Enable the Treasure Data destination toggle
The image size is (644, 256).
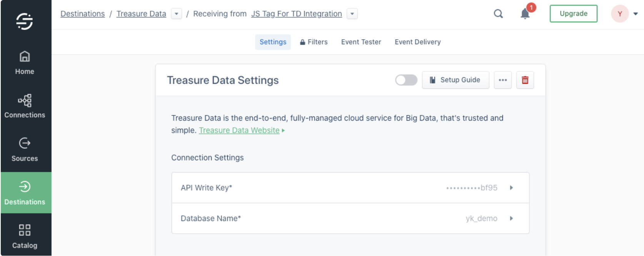(406, 80)
